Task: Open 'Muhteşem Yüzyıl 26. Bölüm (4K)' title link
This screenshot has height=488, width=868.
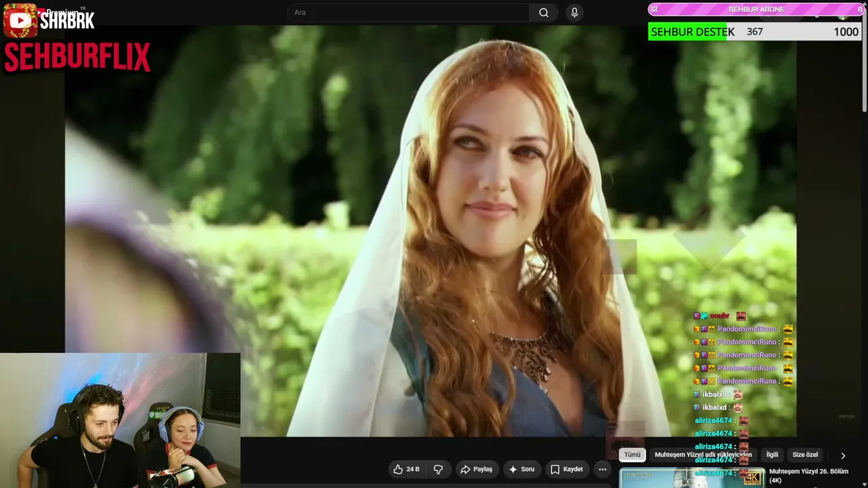Action: coord(808,476)
